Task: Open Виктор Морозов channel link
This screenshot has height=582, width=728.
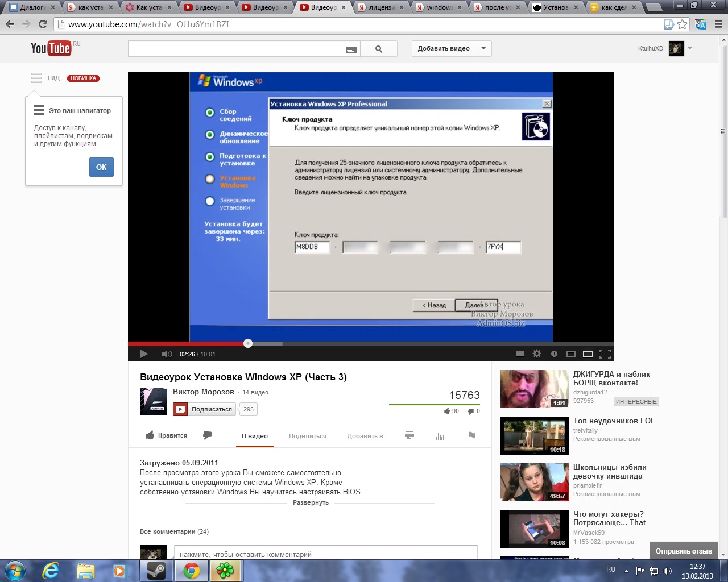Action: pyautogui.click(x=204, y=392)
